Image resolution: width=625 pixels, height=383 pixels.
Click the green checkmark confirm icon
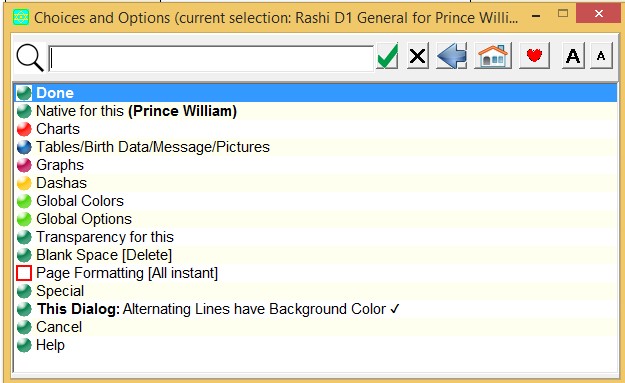coord(387,56)
